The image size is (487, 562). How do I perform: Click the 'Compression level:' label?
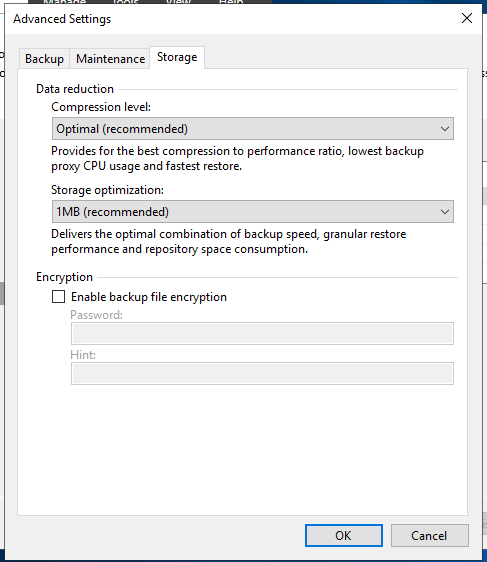click(101, 107)
